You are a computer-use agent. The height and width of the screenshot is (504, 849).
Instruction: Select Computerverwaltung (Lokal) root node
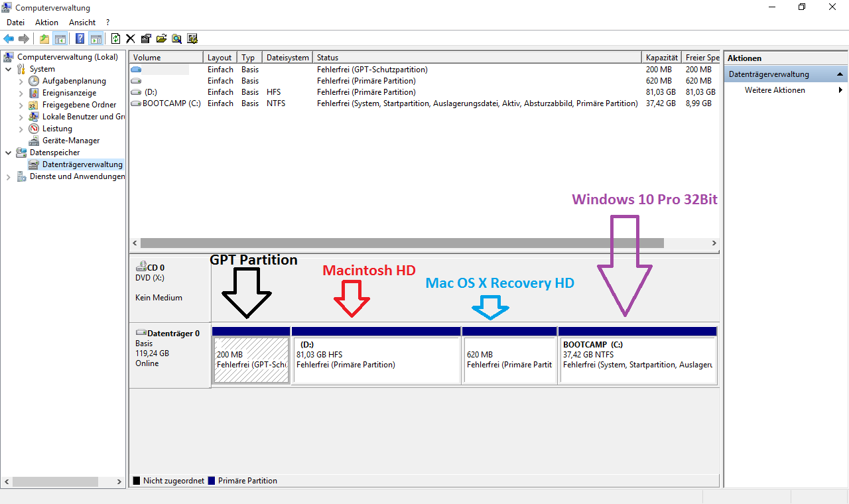pos(68,57)
